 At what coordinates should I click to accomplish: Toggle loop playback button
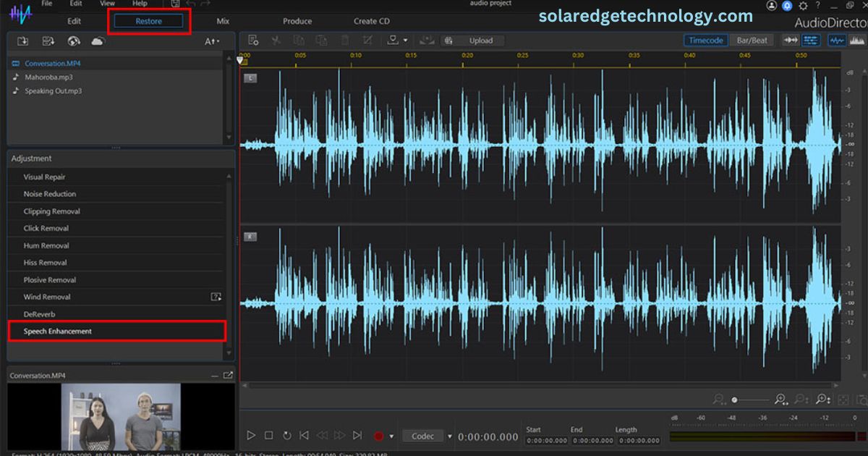(286, 436)
